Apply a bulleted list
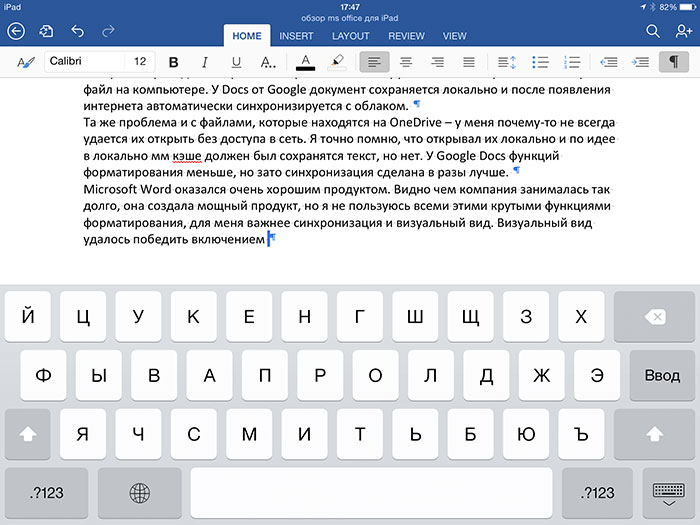700x525 pixels. click(x=541, y=62)
